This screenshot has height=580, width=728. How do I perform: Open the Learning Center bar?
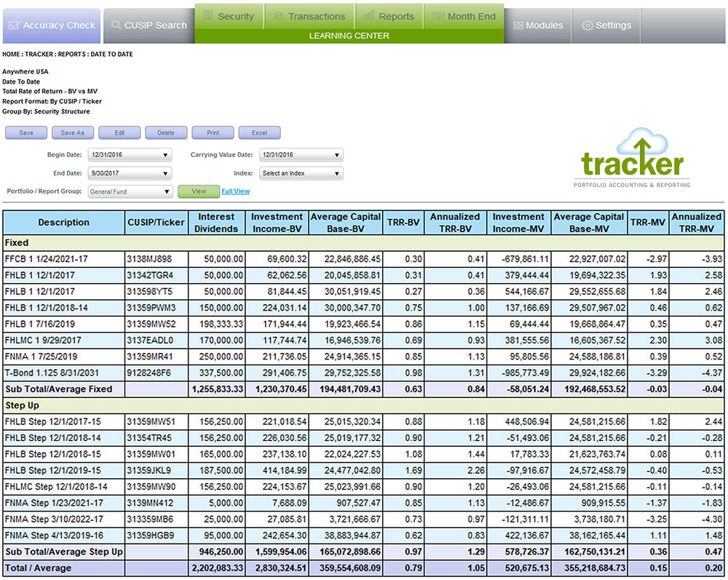[x=349, y=36]
